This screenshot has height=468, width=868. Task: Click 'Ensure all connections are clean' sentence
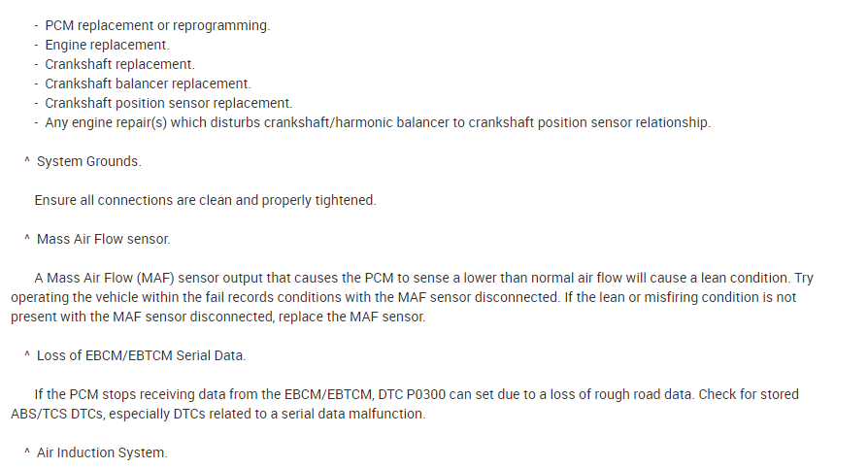point(205,200)
